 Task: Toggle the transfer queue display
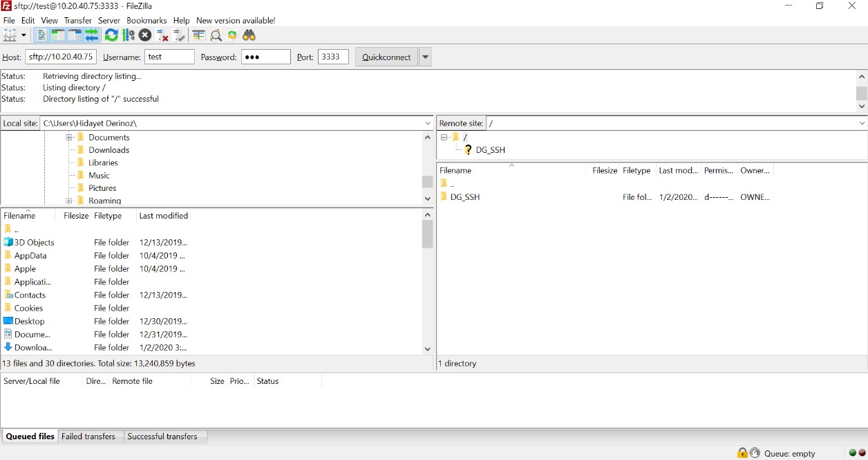(91, 35)
